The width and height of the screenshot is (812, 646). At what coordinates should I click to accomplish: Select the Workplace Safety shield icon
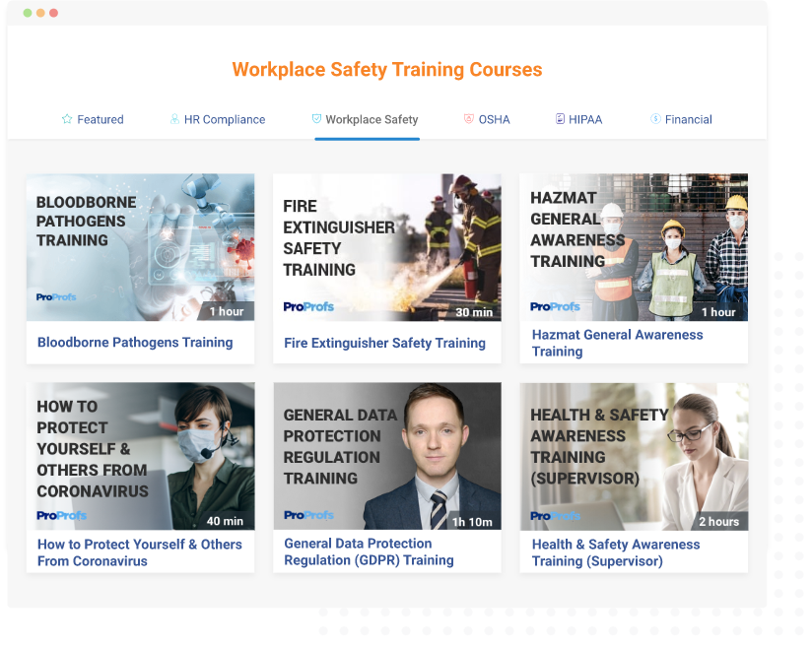[316, 118]
